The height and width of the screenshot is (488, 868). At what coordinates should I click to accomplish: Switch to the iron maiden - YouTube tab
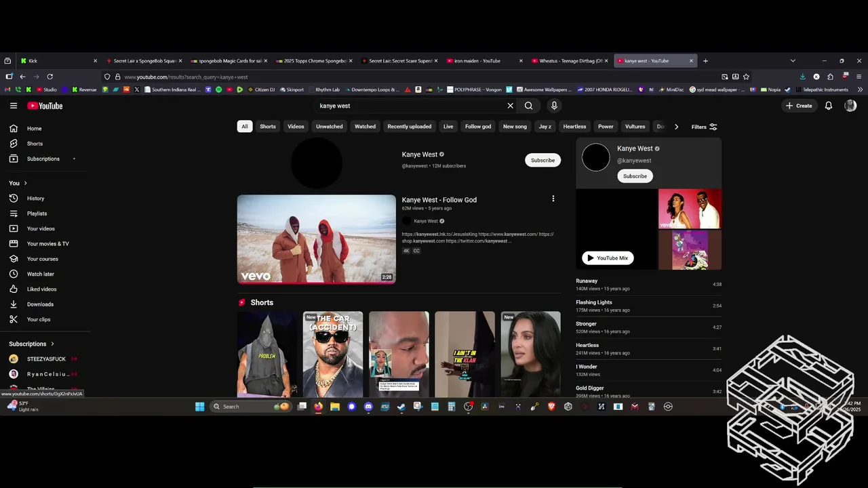(485, 61)
